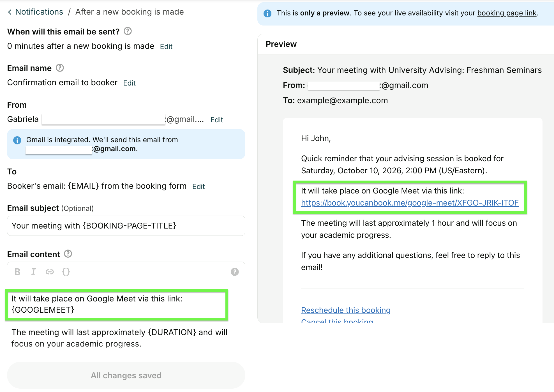Edit the 'Confirmation email to booker' name
This screenshot has height=392, width=554.
129,83
